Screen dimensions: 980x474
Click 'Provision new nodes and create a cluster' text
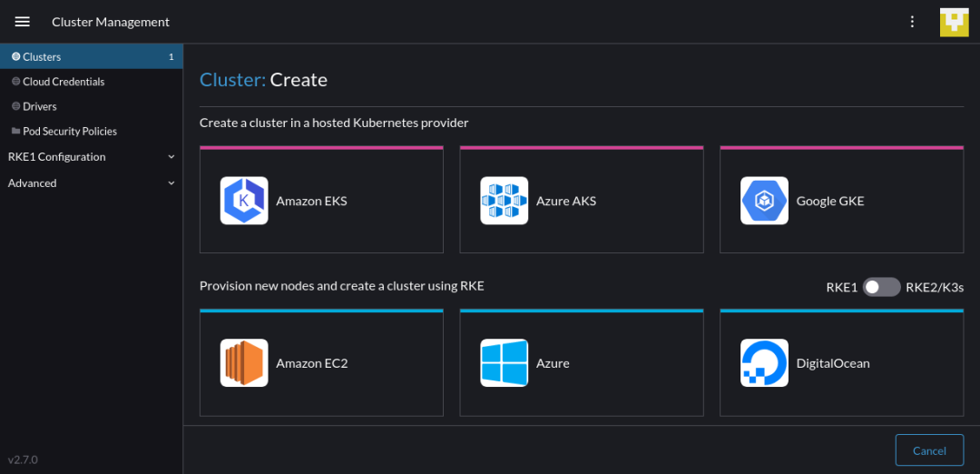click(x=342, y=286)
